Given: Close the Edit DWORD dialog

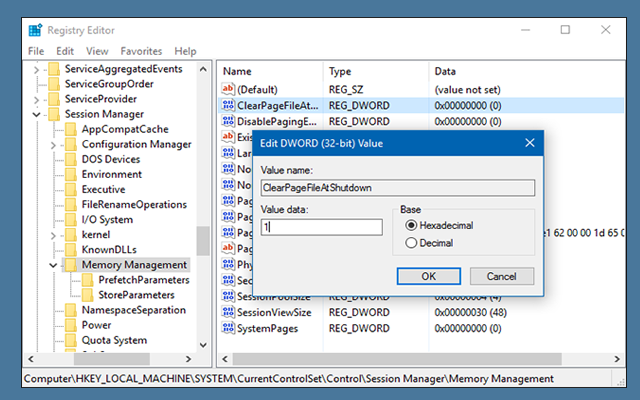Looking at the screenshot, I should [529, 143].
